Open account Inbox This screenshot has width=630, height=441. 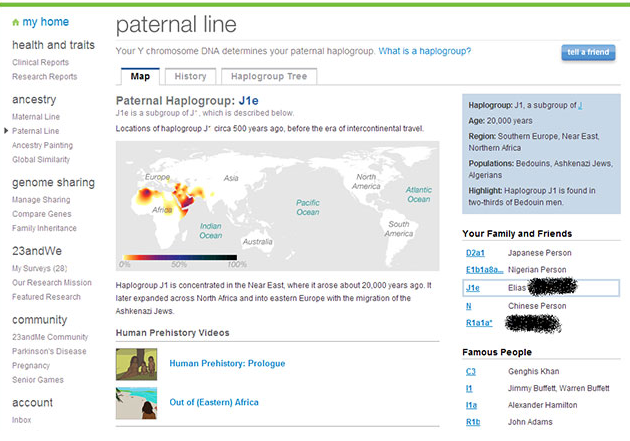coord(21,420)
